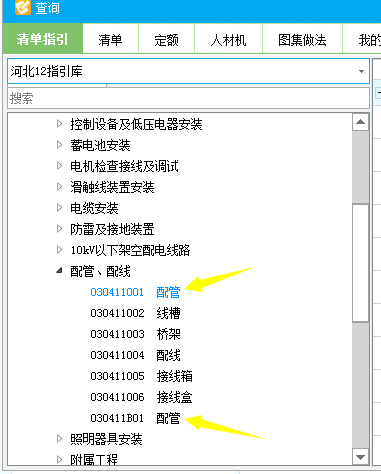Screen dimensions: 381x474
Task: Switch to the 人材机 tab
Action: click(x=228, y=40)
